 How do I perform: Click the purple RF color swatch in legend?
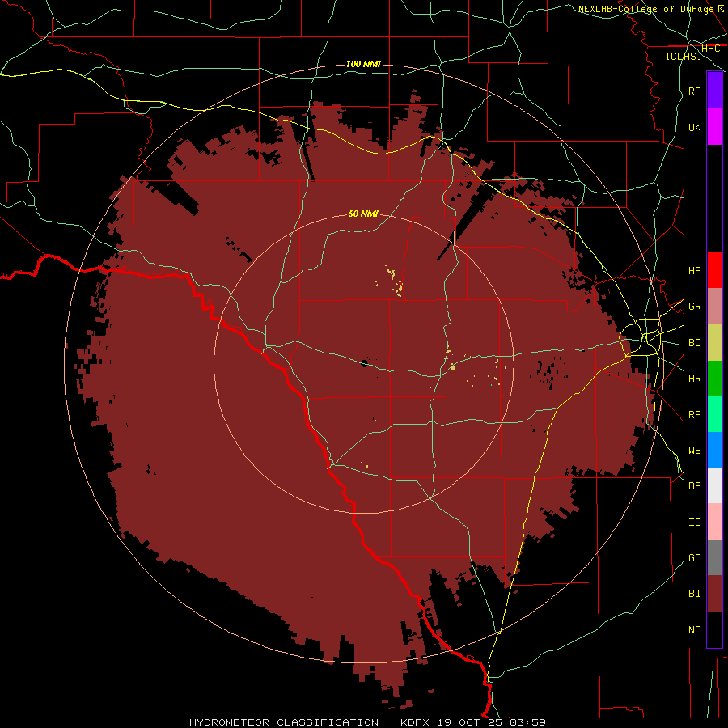[714, 91]
